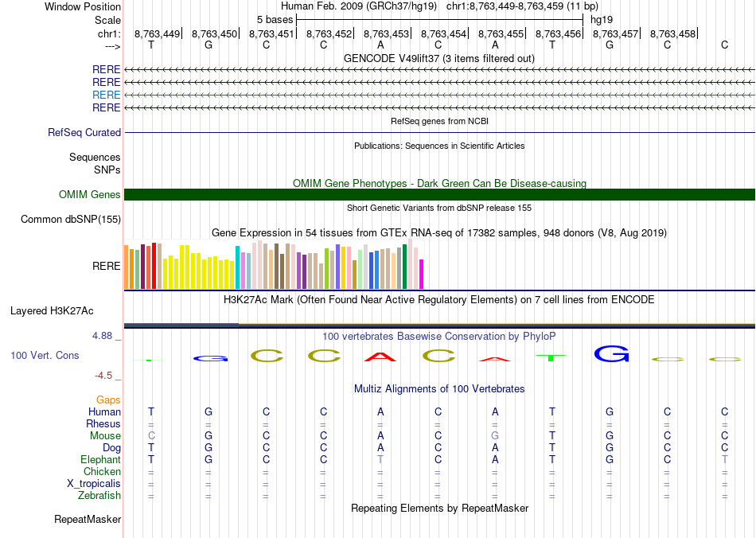The height and width of the screenshot is (538, 756).
Task: Click the cyan bar in GTEx chart
Action: pyautogui.click(x=237, y=267)
